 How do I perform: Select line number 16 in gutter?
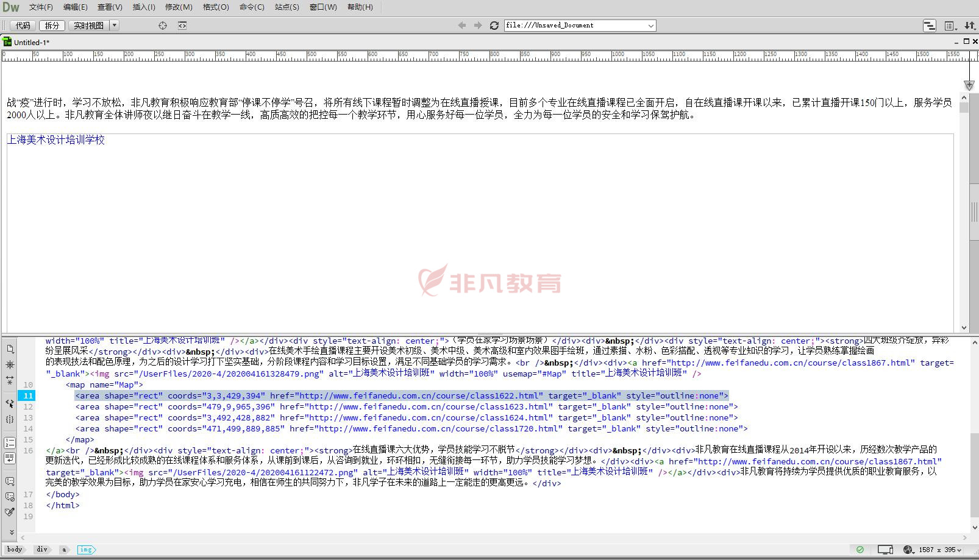(x=28, y=451)
